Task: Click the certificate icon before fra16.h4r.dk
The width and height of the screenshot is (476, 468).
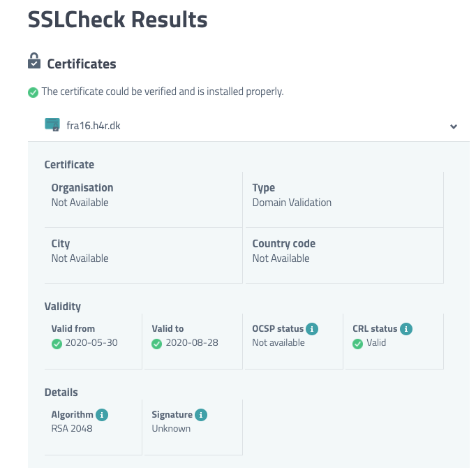Action: coord(52,125)
